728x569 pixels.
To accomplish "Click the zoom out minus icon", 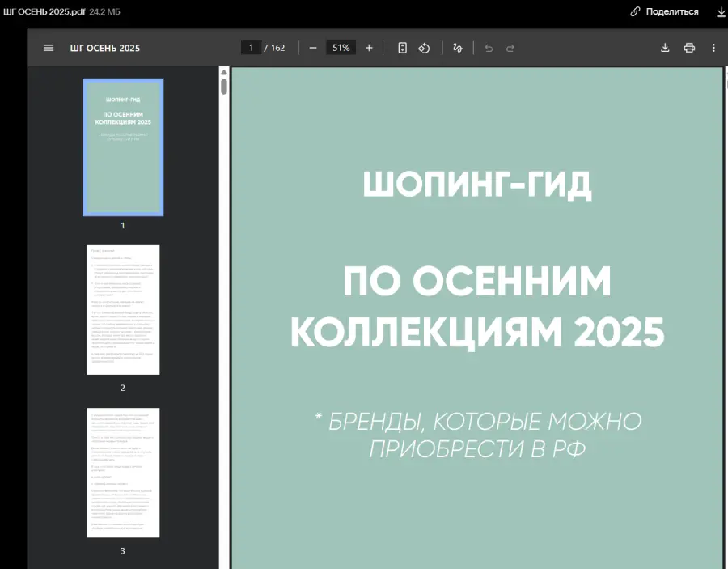I will (313, 48).
